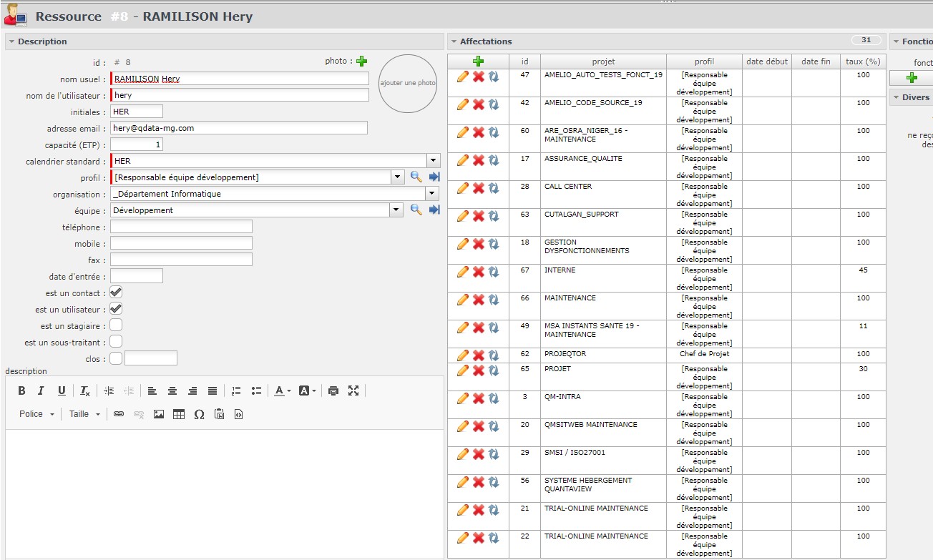
Task: Uncheck the 'est un contact' checkbox
Action: [116, 293]
